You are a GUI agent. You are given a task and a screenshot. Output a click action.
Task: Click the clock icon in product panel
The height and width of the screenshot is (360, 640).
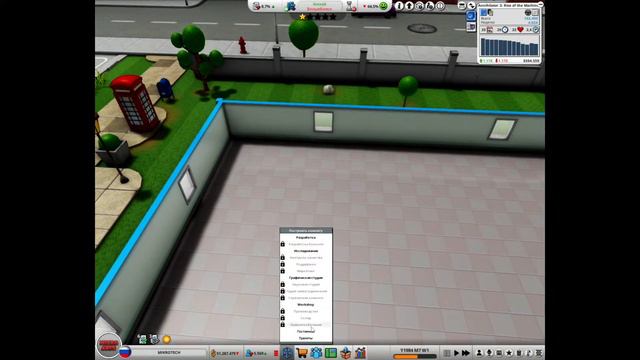coord(505,30)
